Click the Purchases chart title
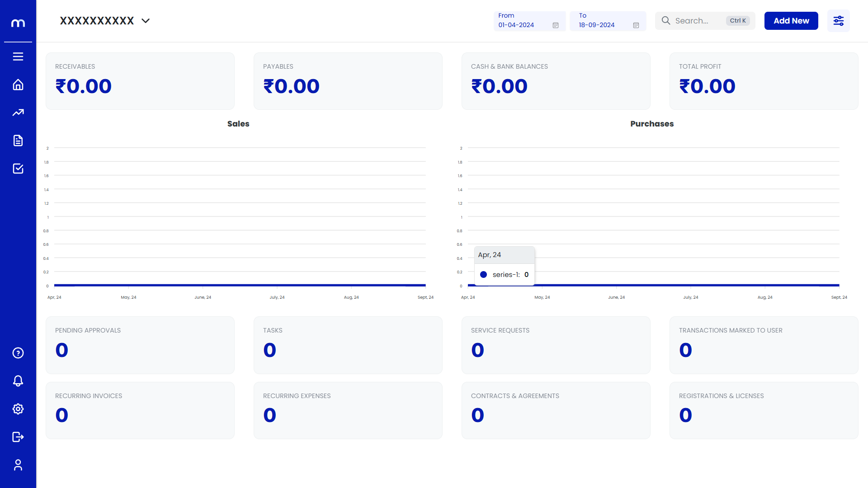Screen dimensions: 868x488 tap(652, 124)
